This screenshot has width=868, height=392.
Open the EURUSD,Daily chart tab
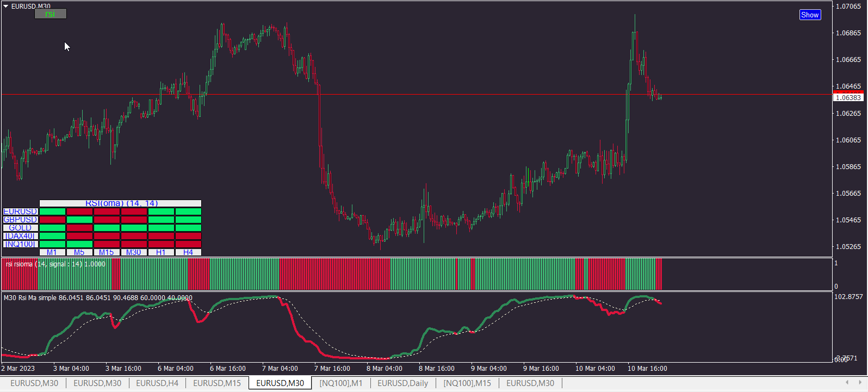(x=403, y=383)
